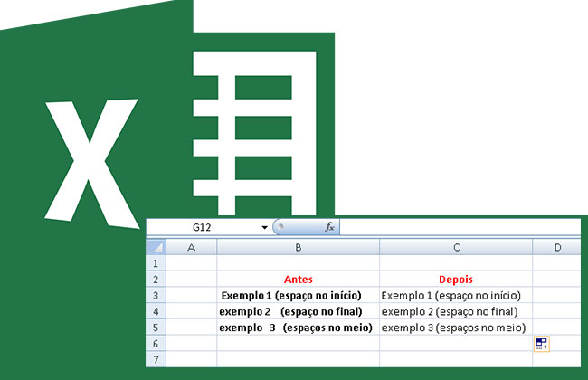Open the Auto Fill Options button

coord(542,344)
